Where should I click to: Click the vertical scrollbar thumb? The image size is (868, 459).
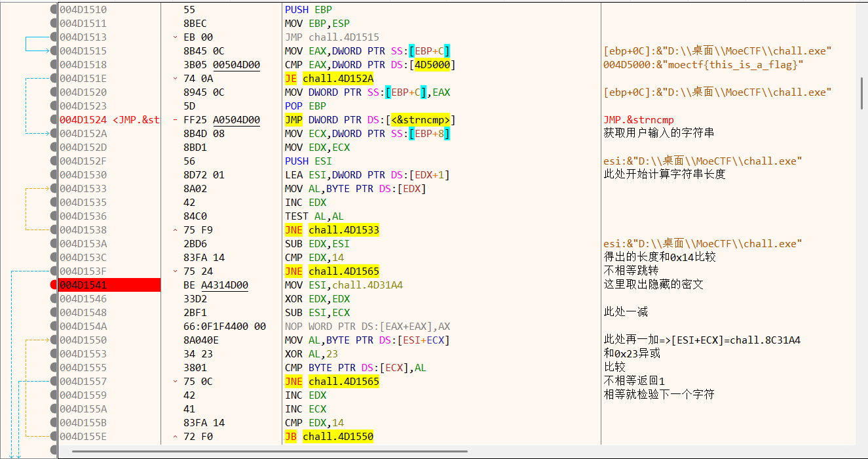point(861,93)
